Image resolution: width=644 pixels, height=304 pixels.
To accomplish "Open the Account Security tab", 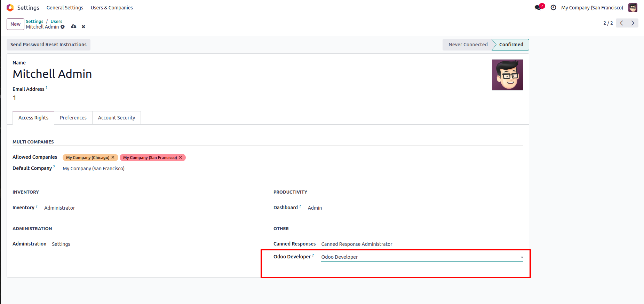I will [116, 118].
